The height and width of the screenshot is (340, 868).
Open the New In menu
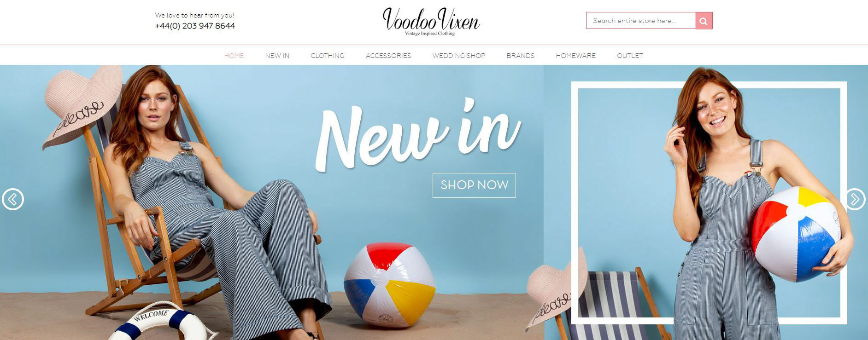point(277,56)
